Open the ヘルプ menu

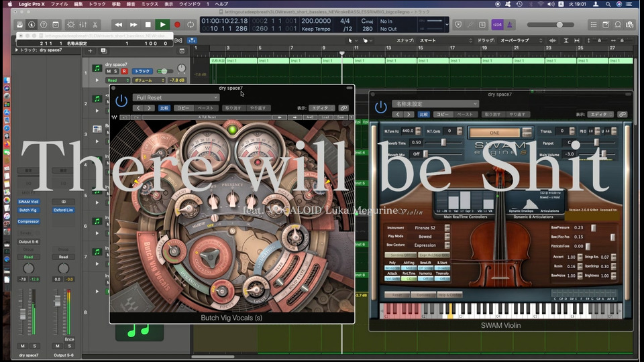click(221, 4)
